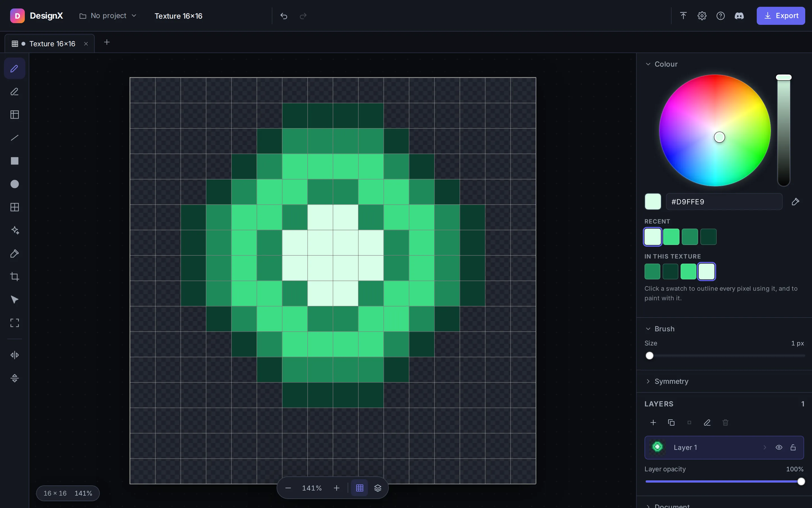This screenshot has width=812, height=508.
Task: Select the Pencil drawing tool
Action: [x=14, y=69]
